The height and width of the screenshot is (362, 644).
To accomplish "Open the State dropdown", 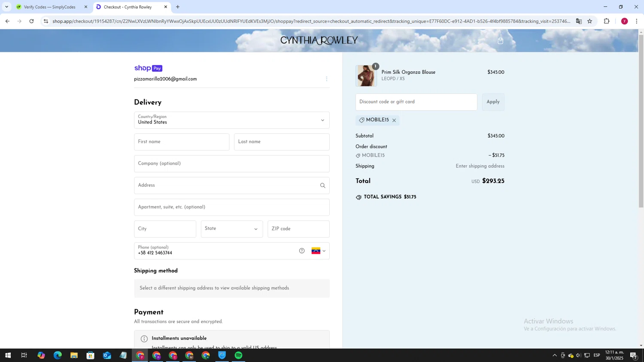I will 232,229.
